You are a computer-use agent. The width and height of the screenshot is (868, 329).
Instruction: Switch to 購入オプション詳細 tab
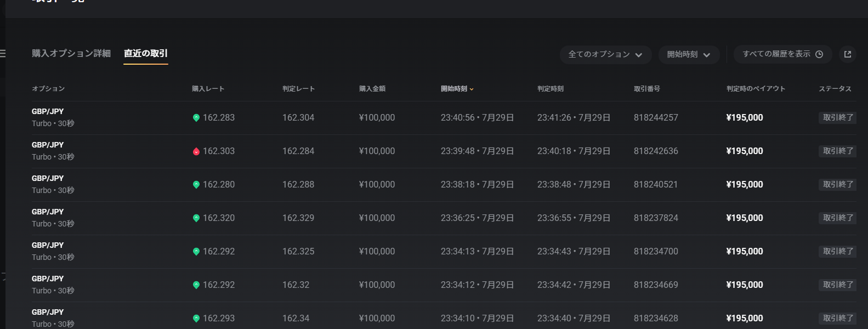click(71, 53)
